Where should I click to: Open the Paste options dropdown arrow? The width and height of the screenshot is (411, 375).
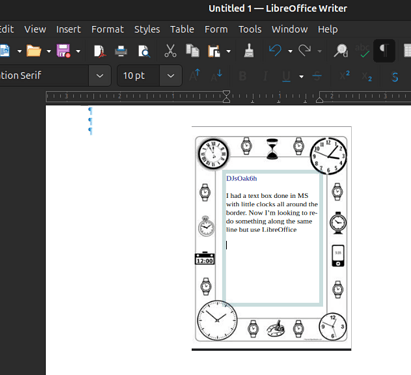coord(228,51)
